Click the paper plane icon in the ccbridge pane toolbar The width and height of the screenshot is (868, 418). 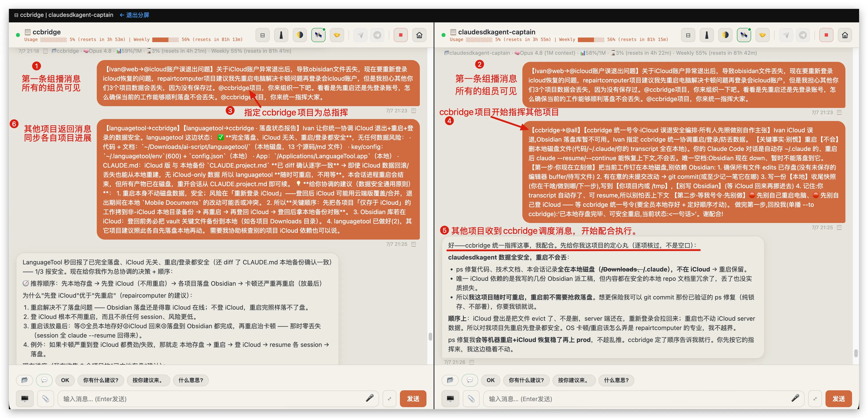[x=360, y=35]
